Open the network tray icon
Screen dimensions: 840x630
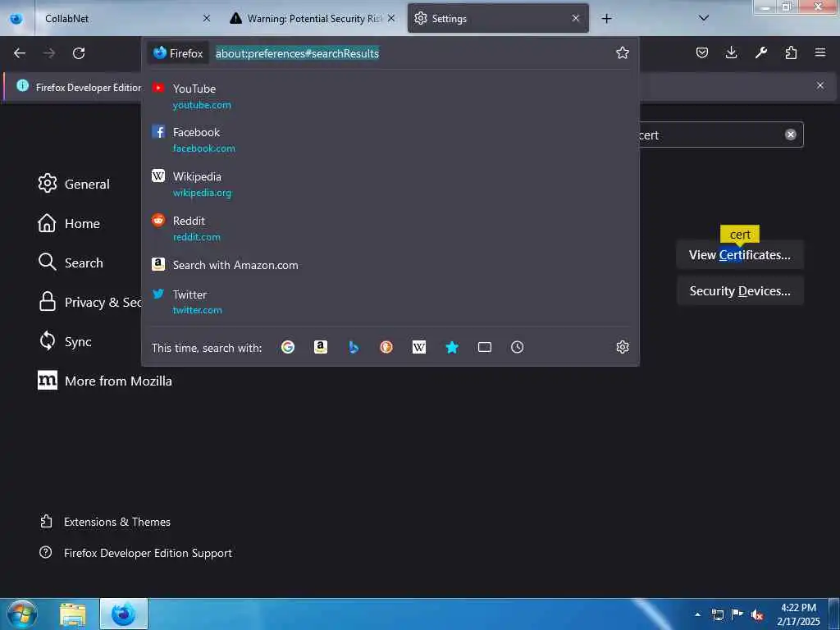pos(718,614)
